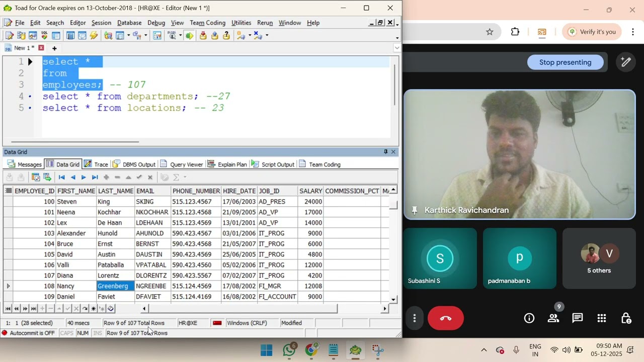Image resolution: width=644 pixels, height=362 pixels.
Task: Show Meet participants people icon
Action: click(553, 318)
